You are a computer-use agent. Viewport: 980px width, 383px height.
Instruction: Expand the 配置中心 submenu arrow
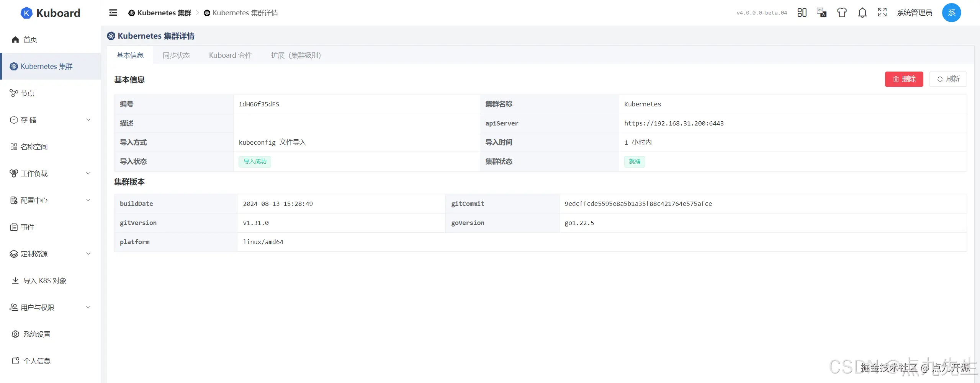pos(88,200)
